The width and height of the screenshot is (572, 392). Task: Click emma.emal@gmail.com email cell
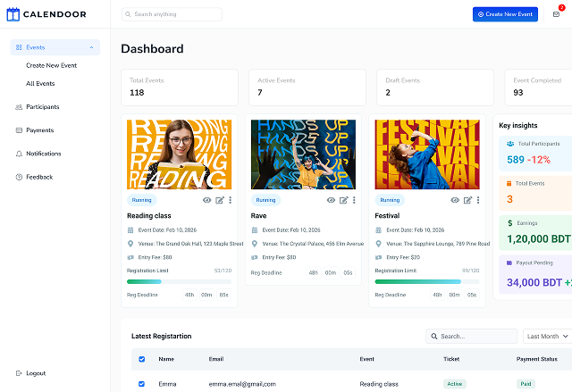tap(242, 384)
